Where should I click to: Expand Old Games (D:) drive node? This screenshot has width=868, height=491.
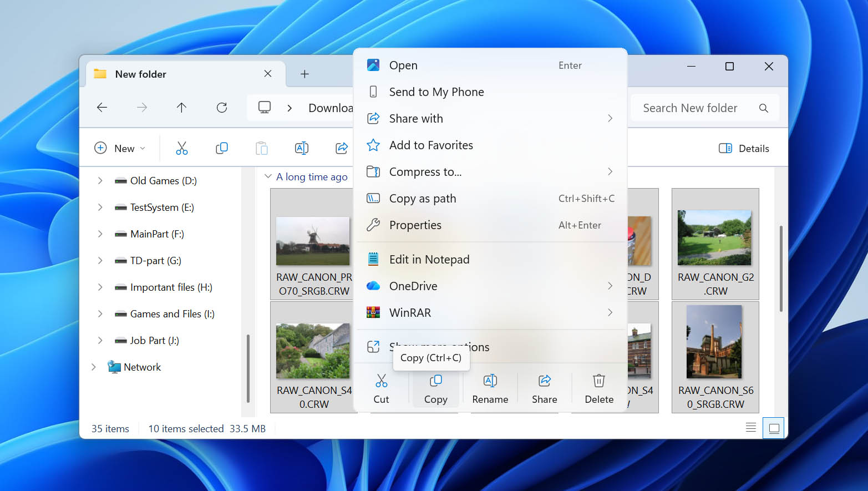click(x=100, y=180)
